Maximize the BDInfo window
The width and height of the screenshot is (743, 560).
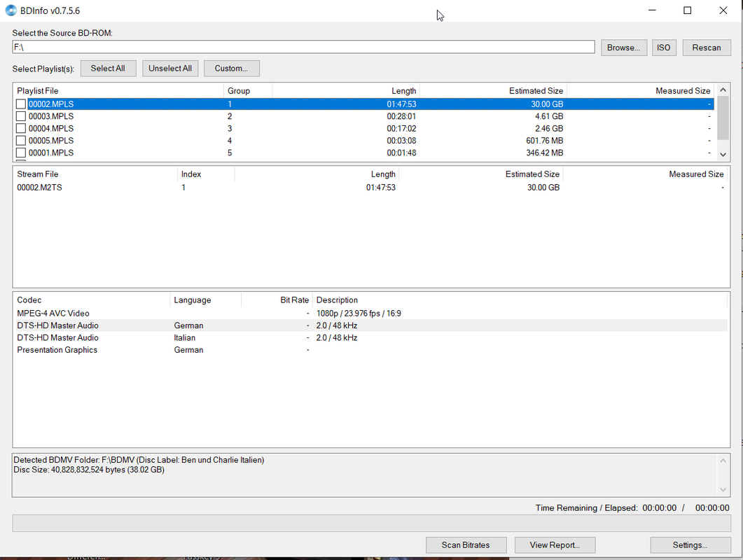(x=688, y=10)
